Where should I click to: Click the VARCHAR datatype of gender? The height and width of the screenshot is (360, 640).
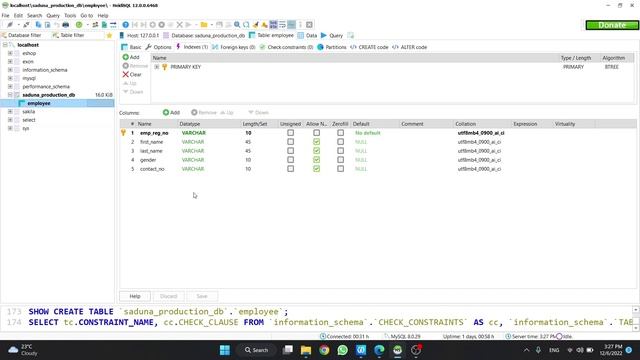(x=193, y=160)
